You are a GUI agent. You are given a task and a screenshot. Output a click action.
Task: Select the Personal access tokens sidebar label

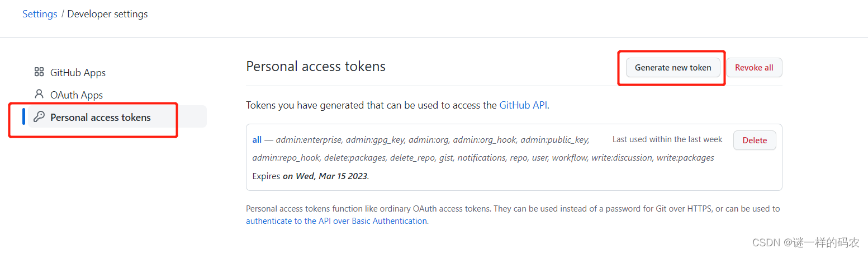(x=101, y=118)
